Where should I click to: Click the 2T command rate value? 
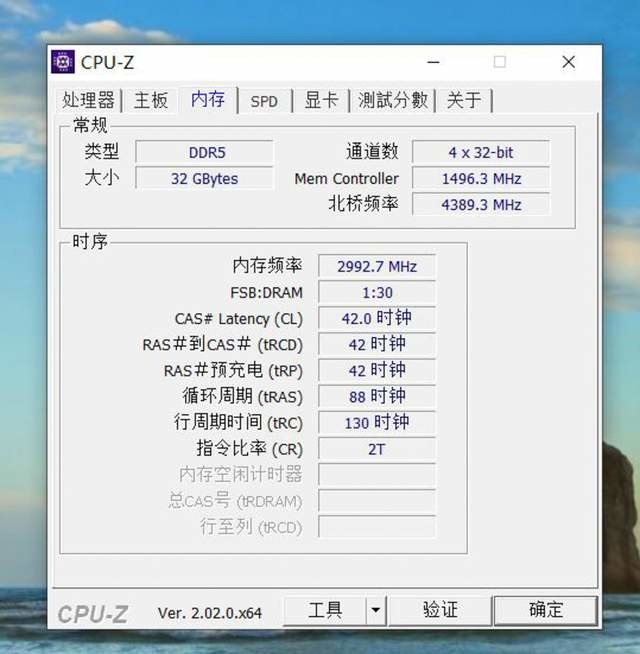[377, 449]
